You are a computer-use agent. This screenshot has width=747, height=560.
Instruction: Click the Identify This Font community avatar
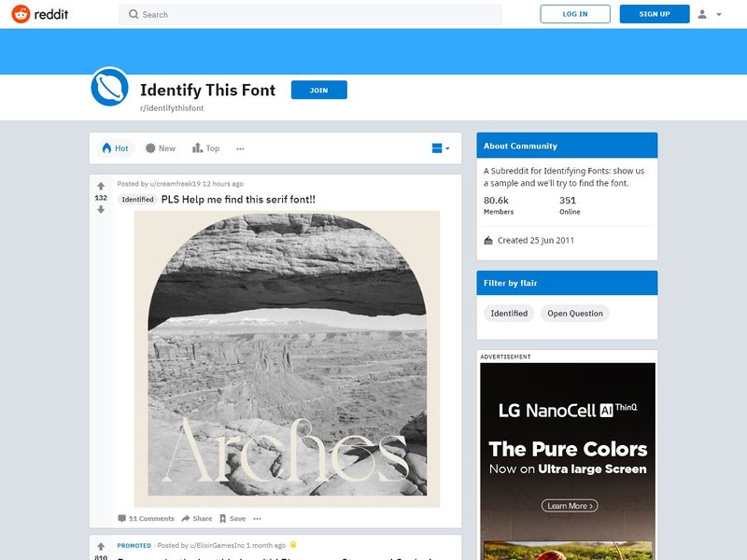click(x=109, y=87)
